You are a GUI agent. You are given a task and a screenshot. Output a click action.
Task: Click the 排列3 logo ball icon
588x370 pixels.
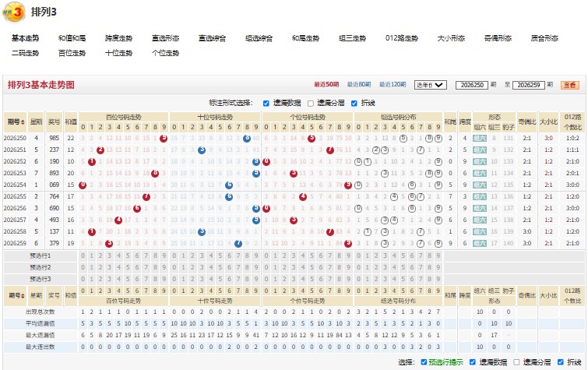coord(13,12)
